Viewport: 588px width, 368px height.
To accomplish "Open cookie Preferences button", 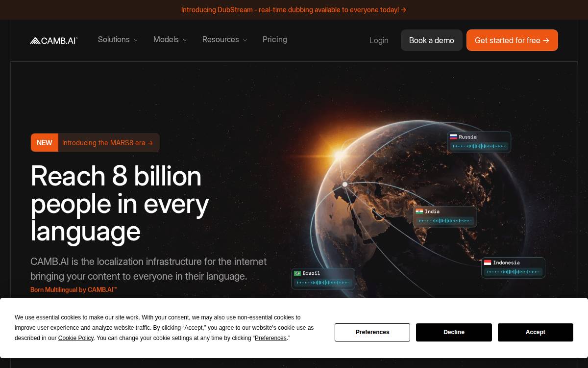I will click(372, 332).
